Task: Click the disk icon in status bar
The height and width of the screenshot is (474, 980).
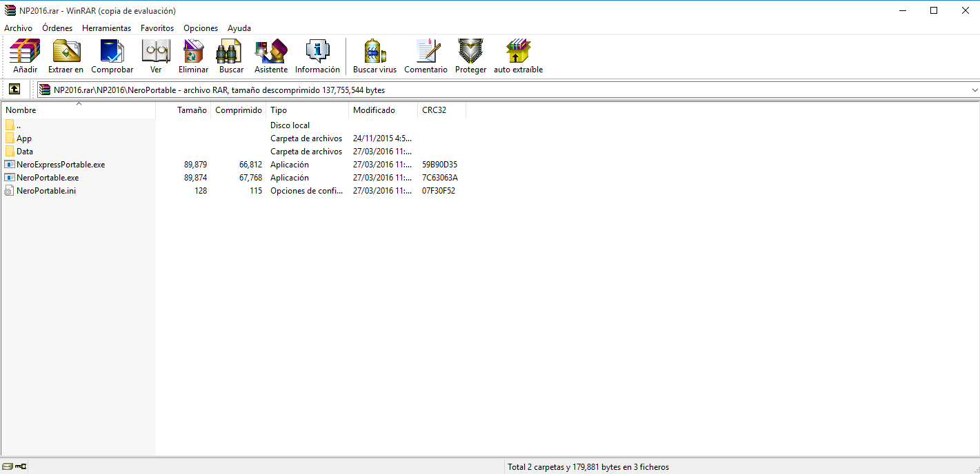Action: point(8,467)
